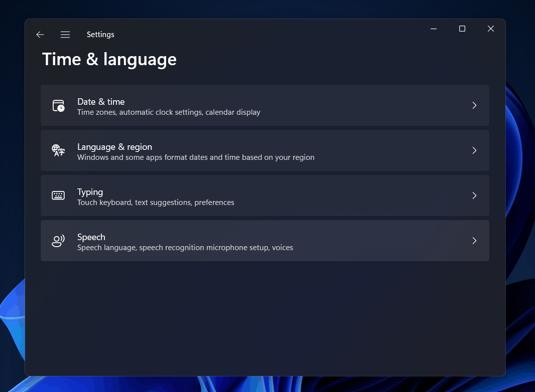Go back with the arrow icon
The image size is (535, 392).
pyautogui.click(x=40, y=35)
